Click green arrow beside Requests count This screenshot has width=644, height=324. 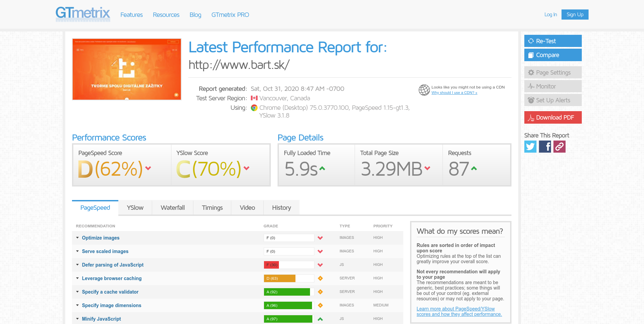(x=474, y=168)
